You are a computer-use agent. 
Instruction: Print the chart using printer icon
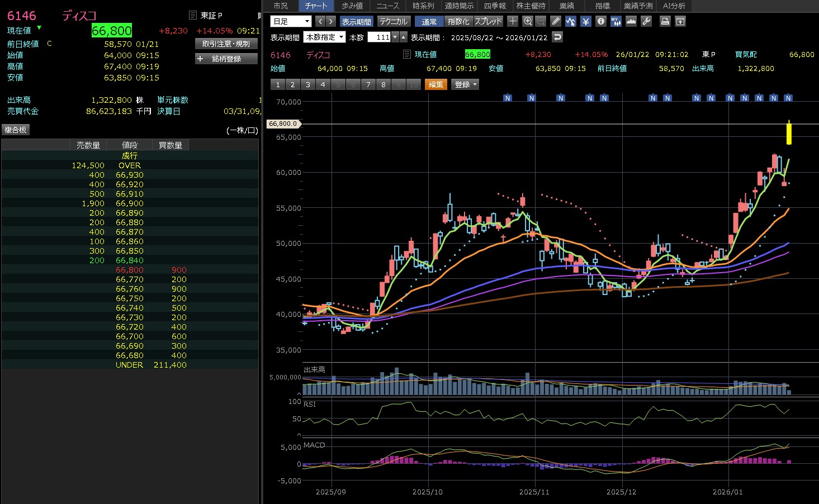(665, 21)
